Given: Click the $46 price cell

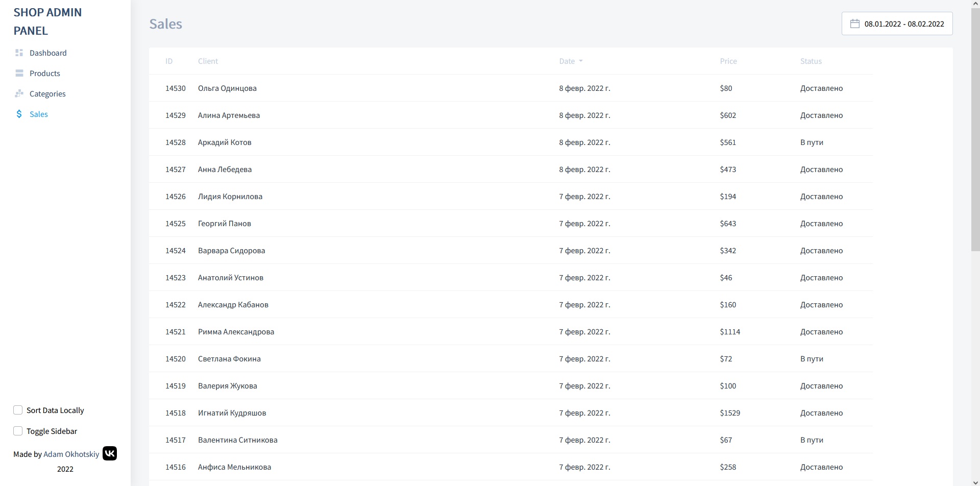Looking at the screenshot, I should [726, 278].
